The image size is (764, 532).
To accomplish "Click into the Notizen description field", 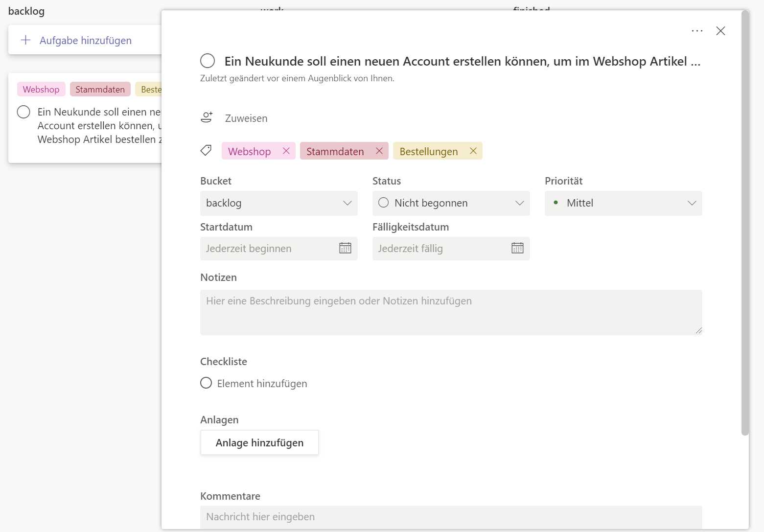I will click(x=451, y=312).
